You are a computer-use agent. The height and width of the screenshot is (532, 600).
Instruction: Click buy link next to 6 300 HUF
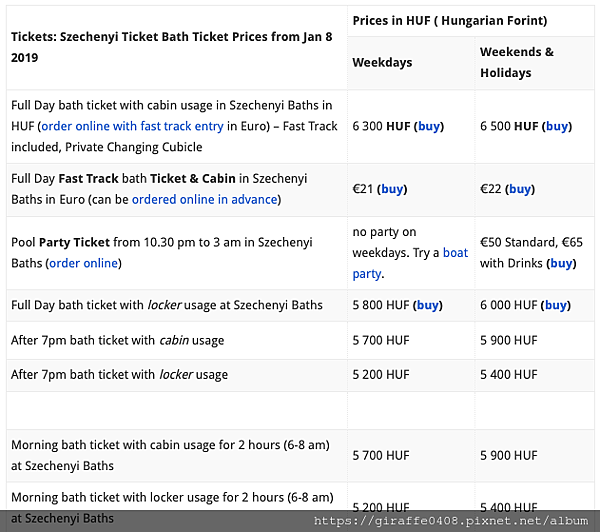point(429,126)
